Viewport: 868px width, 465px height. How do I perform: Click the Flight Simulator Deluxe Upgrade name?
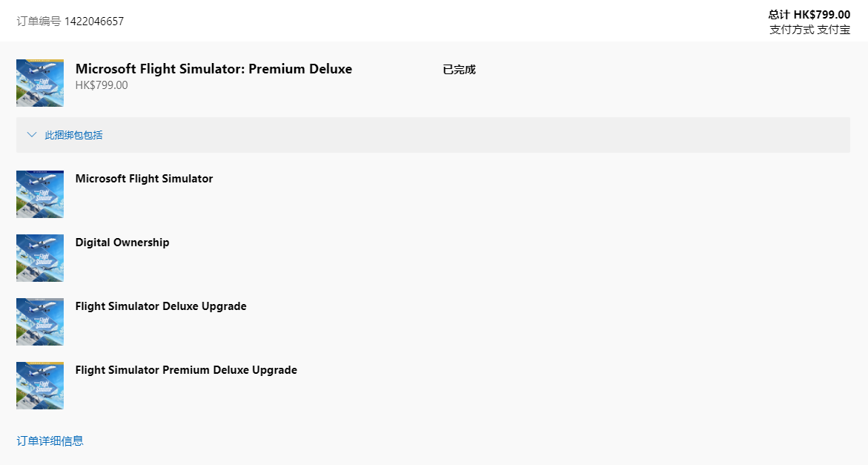point(161,306)
